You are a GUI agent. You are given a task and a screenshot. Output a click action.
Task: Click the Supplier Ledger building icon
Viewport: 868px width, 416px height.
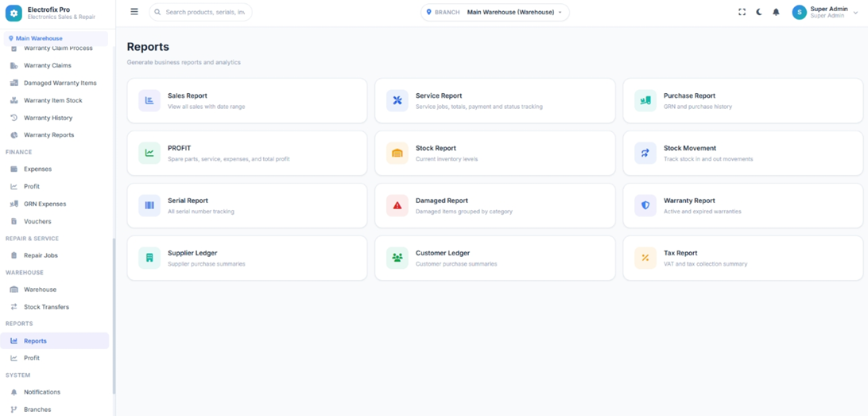(149, 259)
